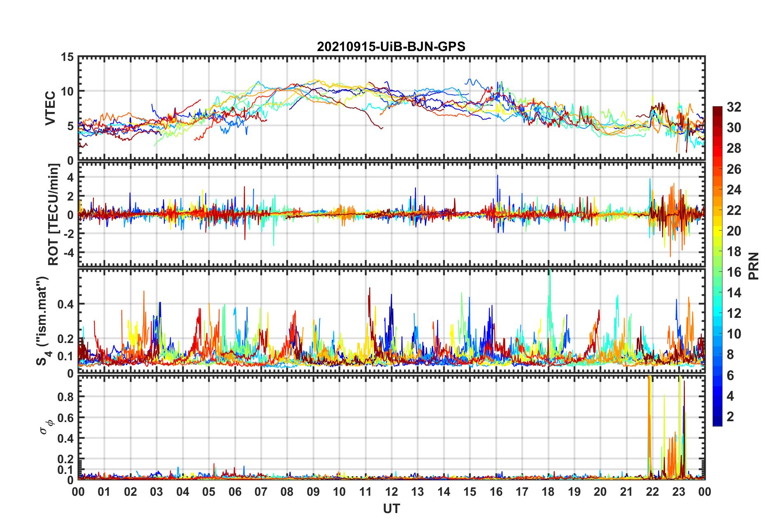Click the ROT axis tick -4
This screenshot has height=532, width=783.
pos(68,252)
